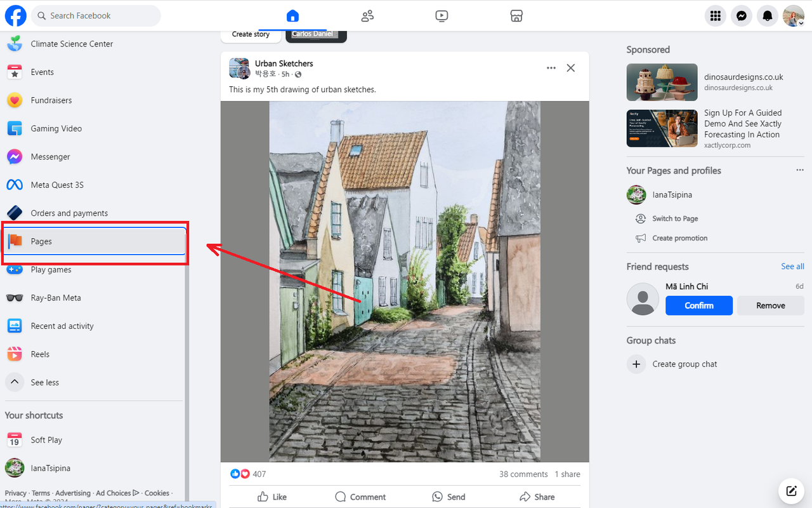Open the post options three-dot menu
This screenshot has width=812, height=508.
[x=551, y=68]
